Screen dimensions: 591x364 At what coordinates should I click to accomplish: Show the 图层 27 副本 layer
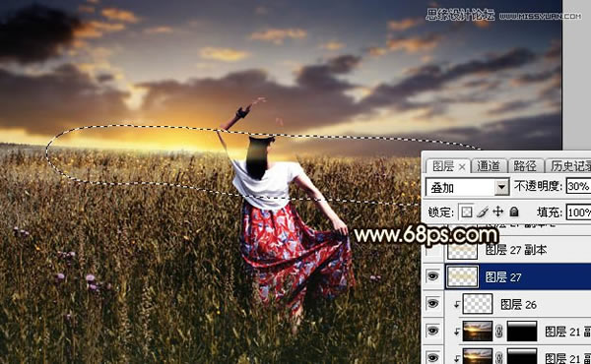coord(432,250)
